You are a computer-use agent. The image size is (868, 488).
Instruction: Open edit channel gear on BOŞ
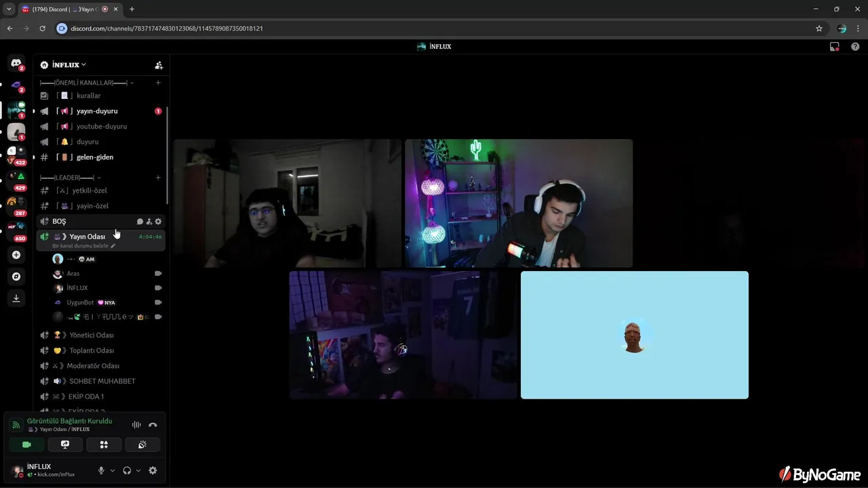click(x=159, y=222)
